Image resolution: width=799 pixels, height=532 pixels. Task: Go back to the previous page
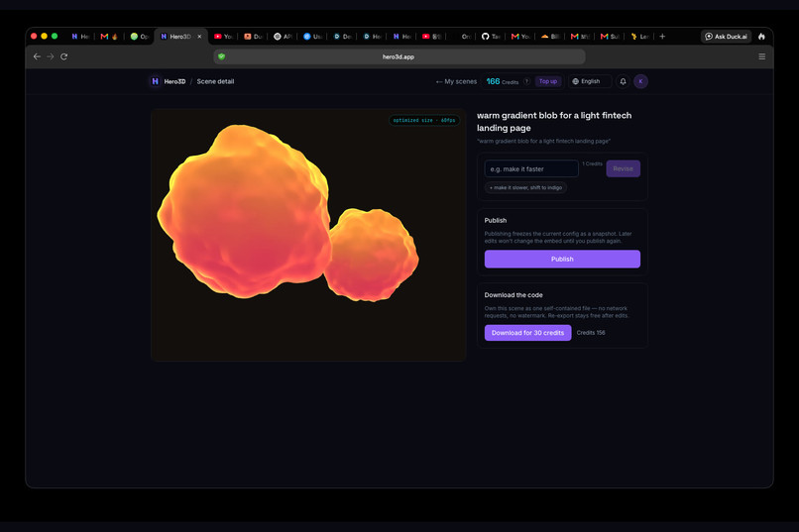coord(37,56)
